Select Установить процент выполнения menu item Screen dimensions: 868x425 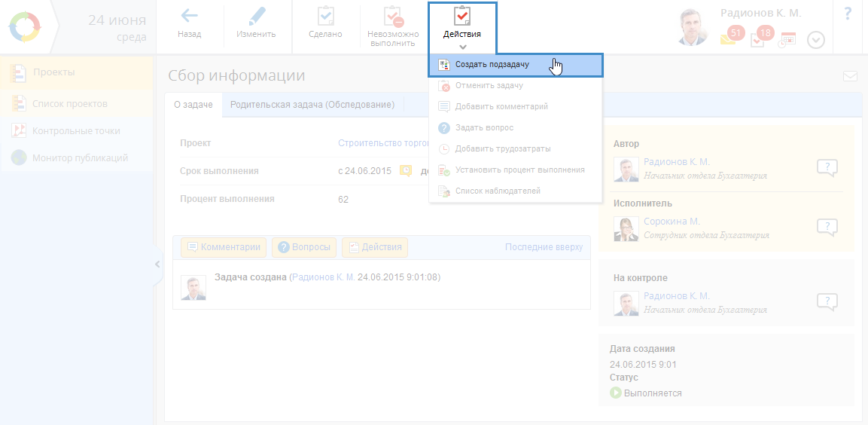click(519, 170)
